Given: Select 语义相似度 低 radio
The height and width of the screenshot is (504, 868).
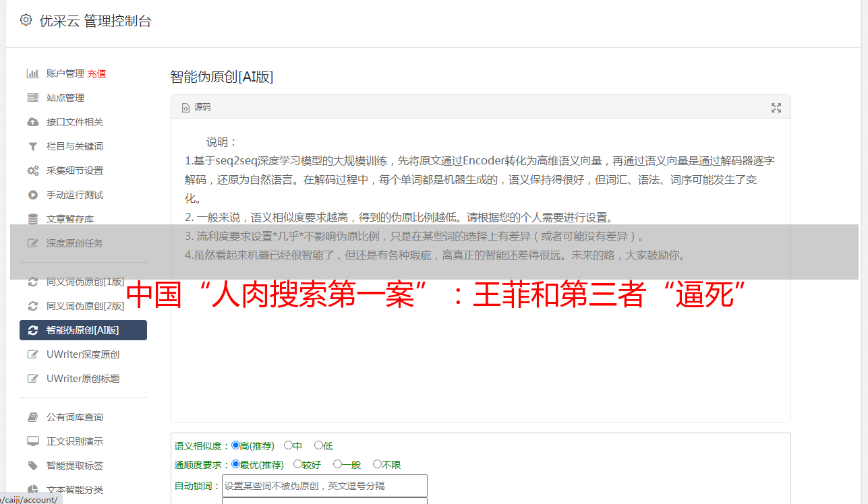Looking at the screenshot, I should 318,445.
